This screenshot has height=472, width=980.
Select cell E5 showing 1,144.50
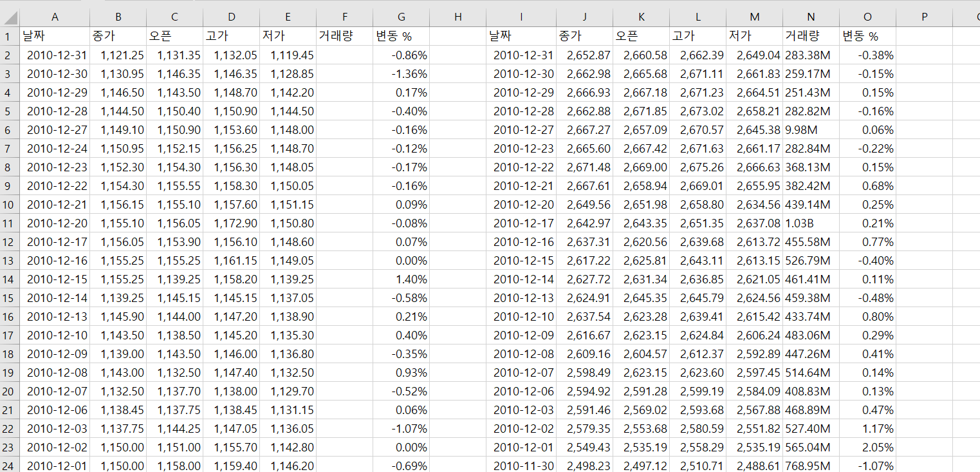pos(288,111)
